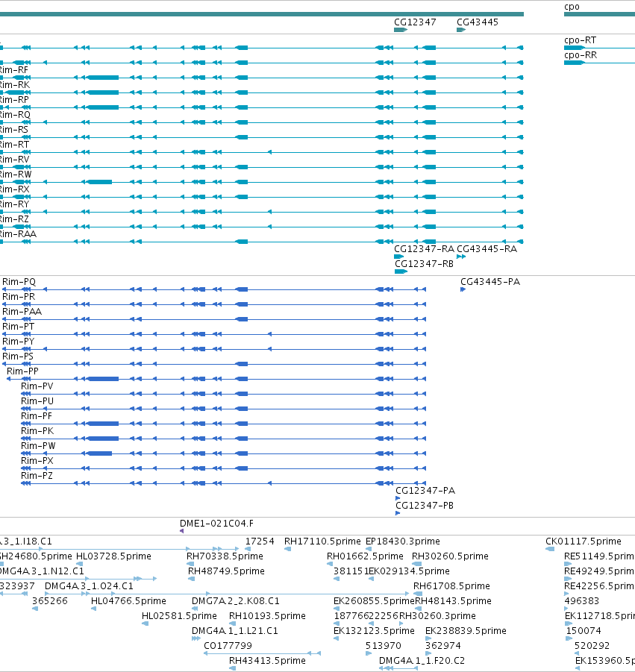Click the Rim-PK protein label
This screenshot has width=635, height=672.
click(x=37, y=431)
